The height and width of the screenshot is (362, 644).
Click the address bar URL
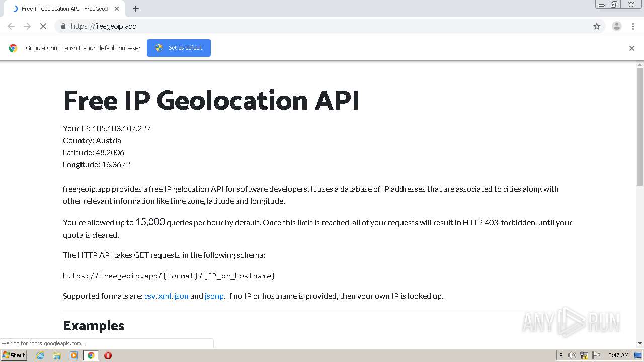pos(104,26)
